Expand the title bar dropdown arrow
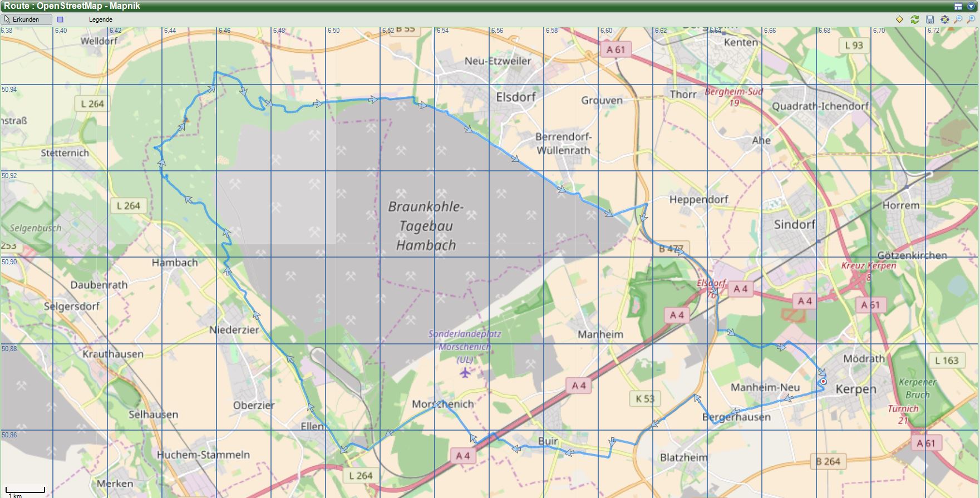Viewport: 980px width, 498px height. [971, 6]
